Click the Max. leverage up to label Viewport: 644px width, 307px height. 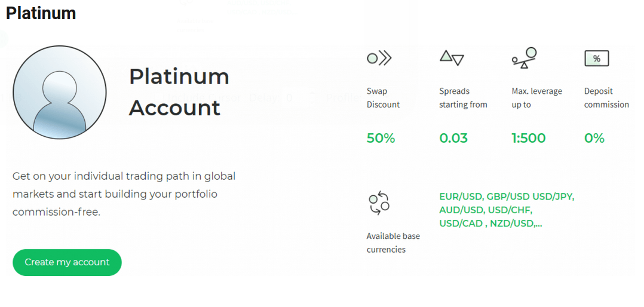click(537, 98)
